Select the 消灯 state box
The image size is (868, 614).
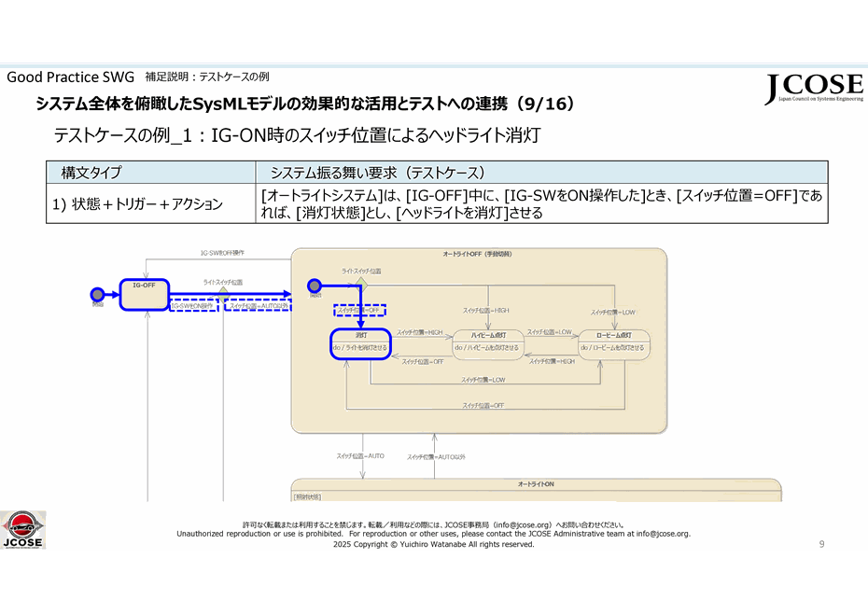coord(361,343)
